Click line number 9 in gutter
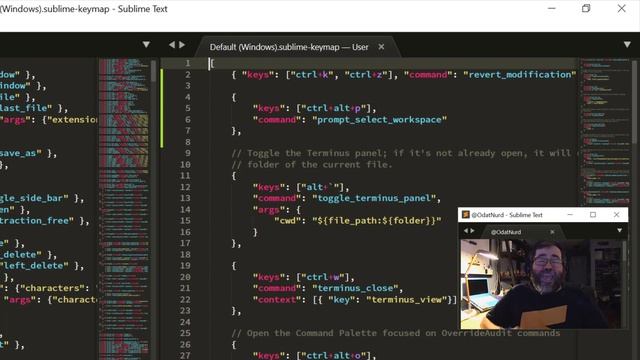The height and width of the screenshot is (360, 640). point(188,153)
